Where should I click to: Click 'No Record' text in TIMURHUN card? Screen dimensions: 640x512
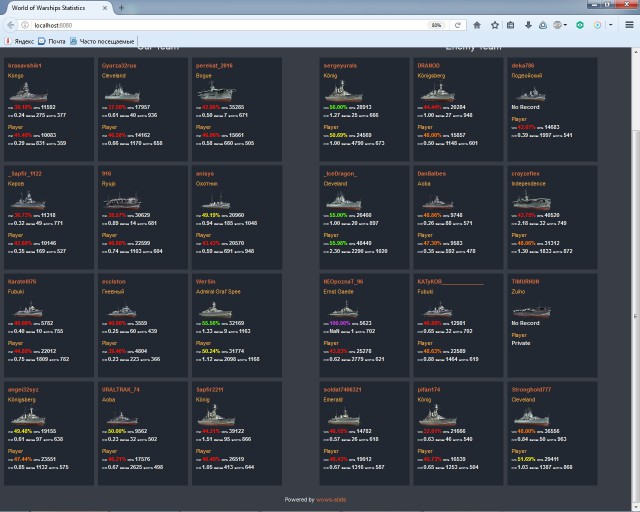click(525, 323)
